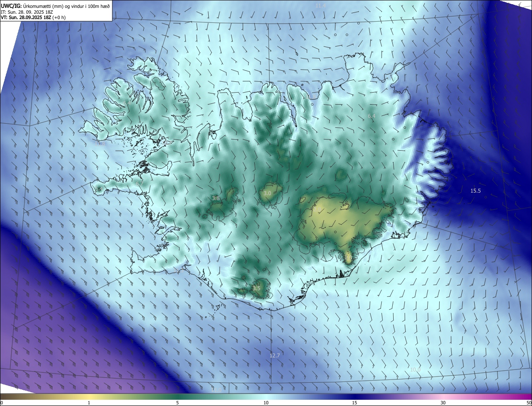This screenshot has width=532, height=406.
Task: Click the "UWC/IG:" title label
Action: pos(11,5)
